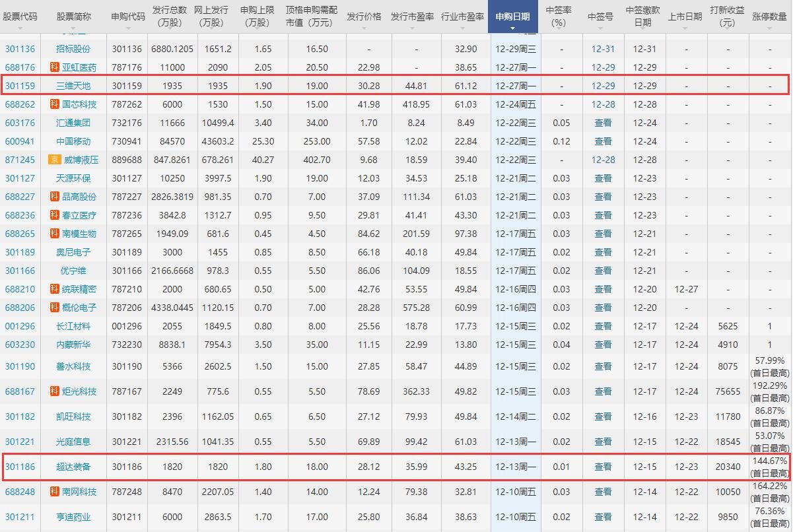This screenshot has width=793, height=532.
Task: Open stock code link 871245
Action: (20, 160)
